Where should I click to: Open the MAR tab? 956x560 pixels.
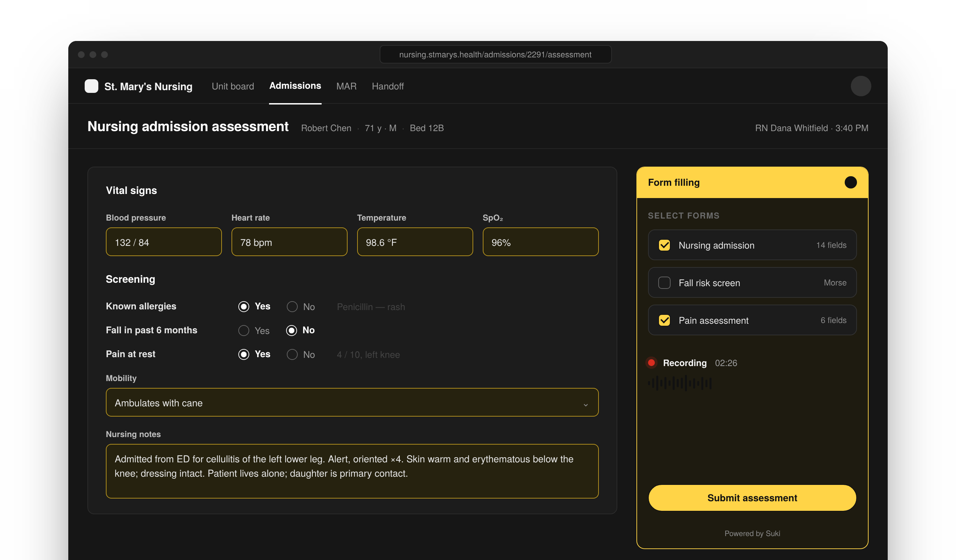coord(346,86)
